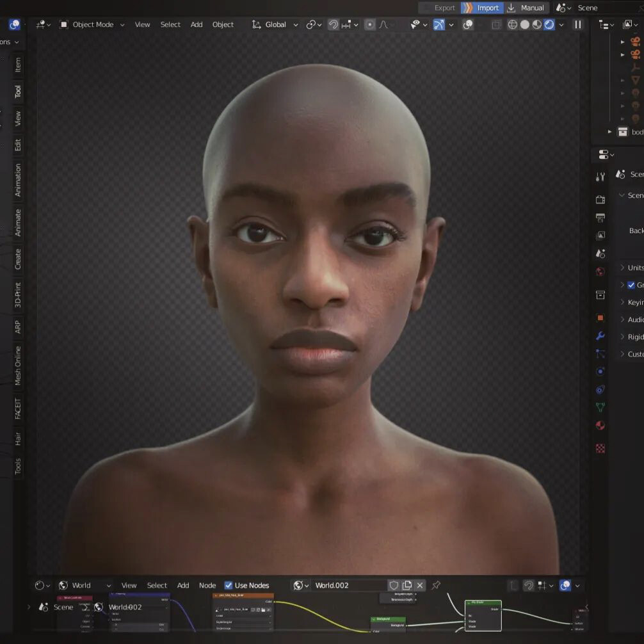Toggle proportional editing in the header
Image resolution: width=644 pixels, height=644 pixels.
tap(370, 24)
